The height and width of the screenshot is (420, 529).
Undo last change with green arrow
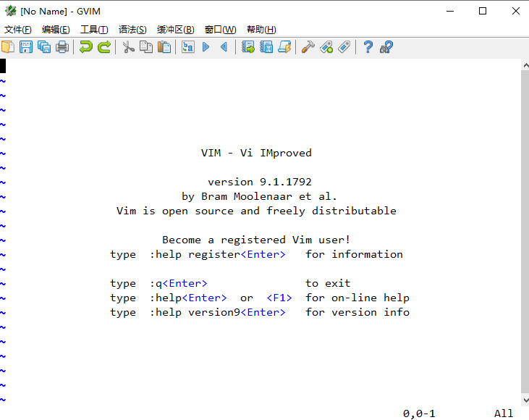pyautogui.click(x=86, y=47)
